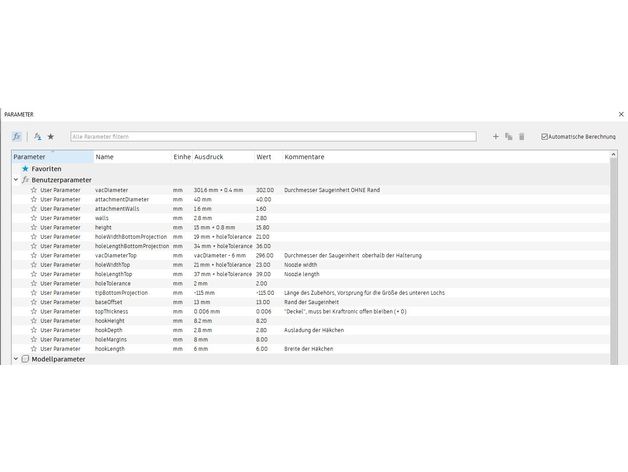
Task: Toggle Automatische Berechnung checkbox
Action: 544,136
